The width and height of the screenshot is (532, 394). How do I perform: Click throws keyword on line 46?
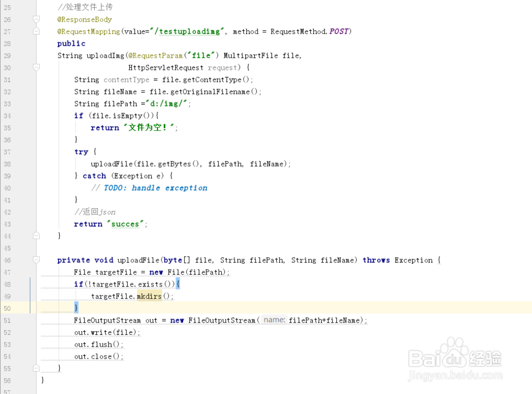[x=376, y=260]
